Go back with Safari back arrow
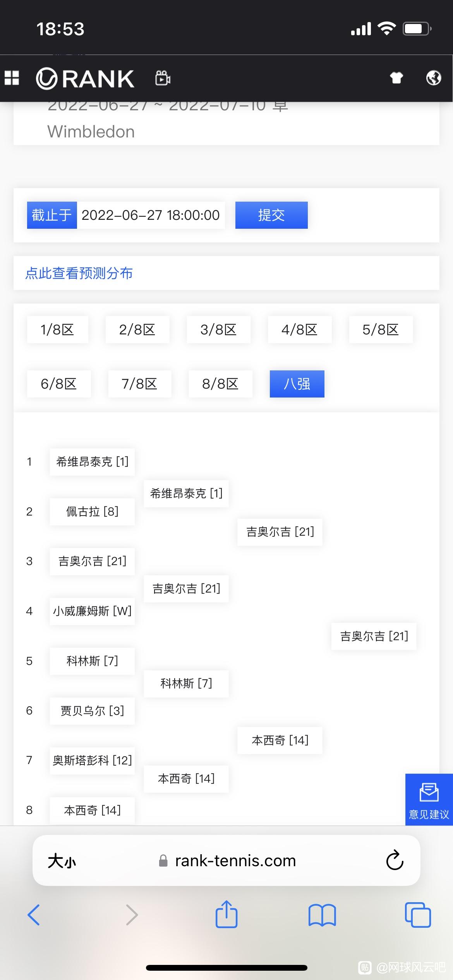Image resolution: width=453 pixels, height=980 pixels. pos(34,915)
